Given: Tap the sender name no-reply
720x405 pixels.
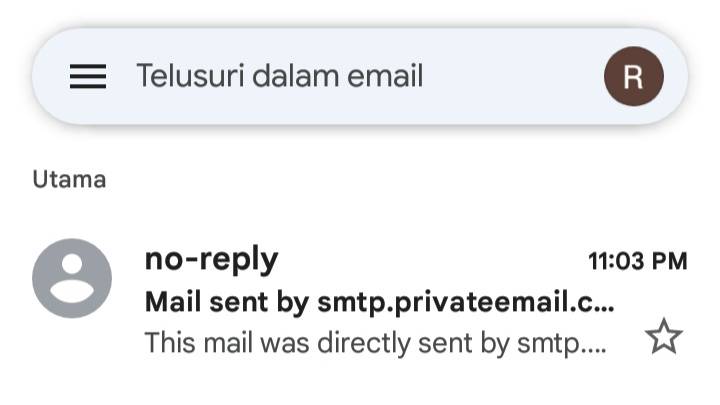Looking at the screenshot, I should (211, 260).
